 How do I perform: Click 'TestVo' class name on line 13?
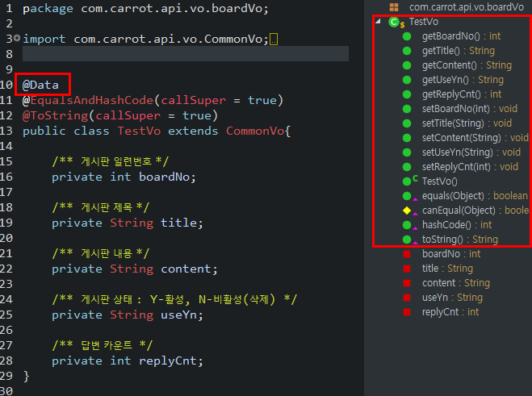pos(139,131)
